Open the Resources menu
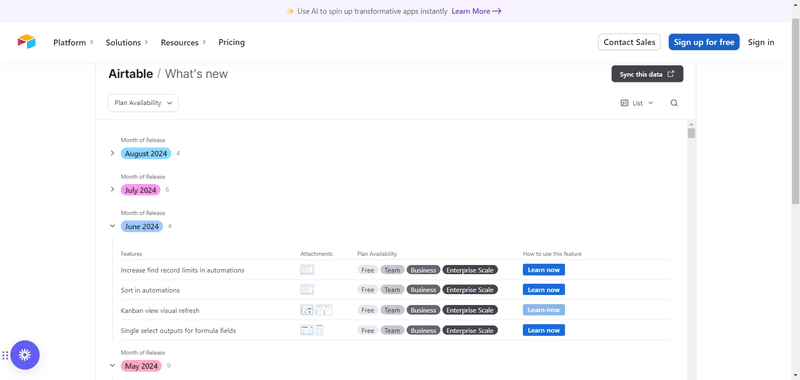This screenshot has width=800, height=380. [x=183, y=42]
